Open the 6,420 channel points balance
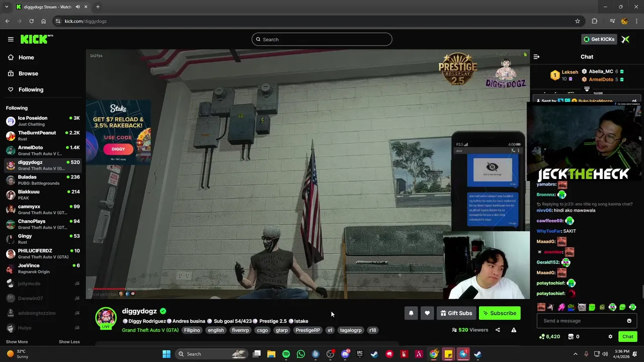644x362 pixels. [549, 336]
